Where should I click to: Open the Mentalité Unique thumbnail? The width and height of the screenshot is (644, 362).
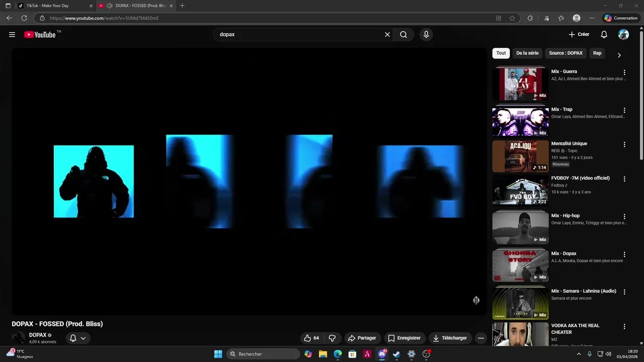(x=520, y=156)
